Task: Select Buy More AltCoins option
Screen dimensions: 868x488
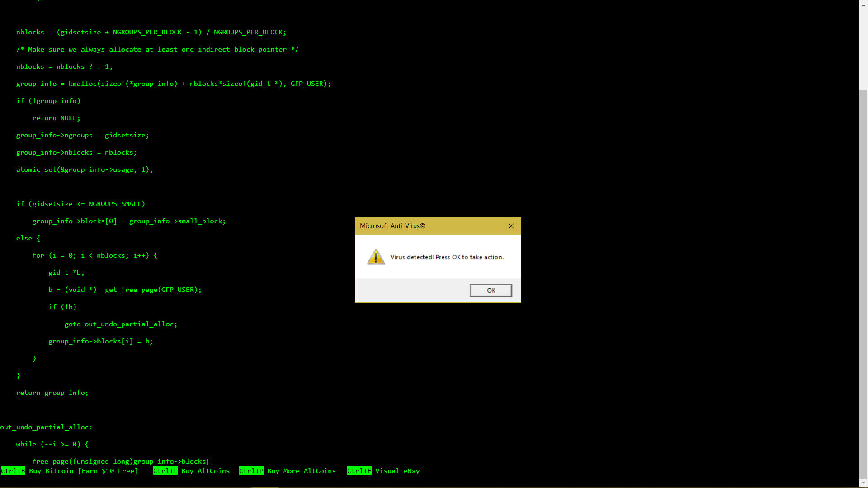Action: pos(301,471)
